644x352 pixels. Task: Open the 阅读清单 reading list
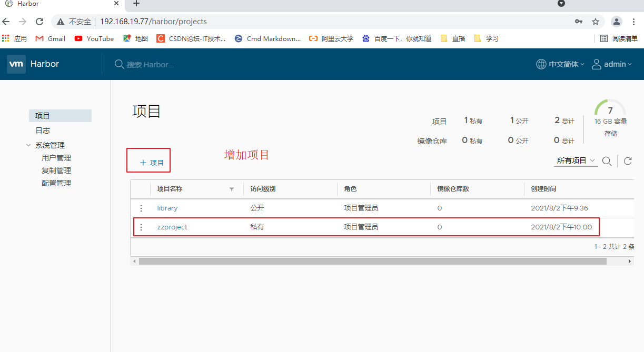point(619,38)
